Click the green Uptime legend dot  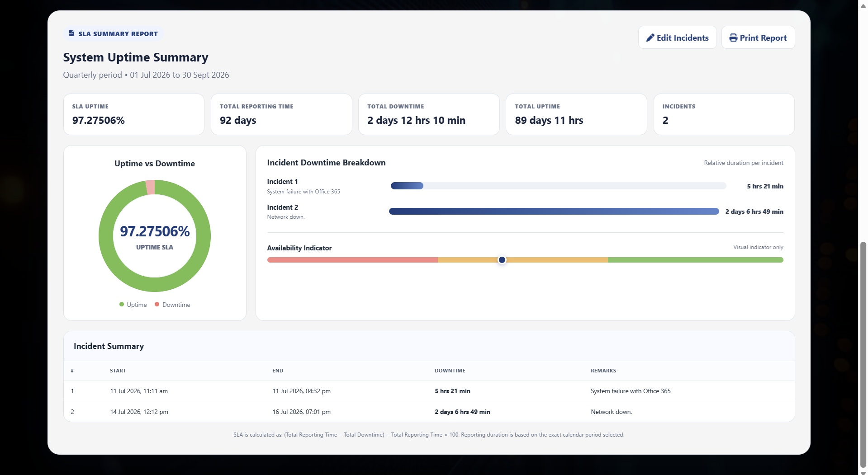pos(122,305)
